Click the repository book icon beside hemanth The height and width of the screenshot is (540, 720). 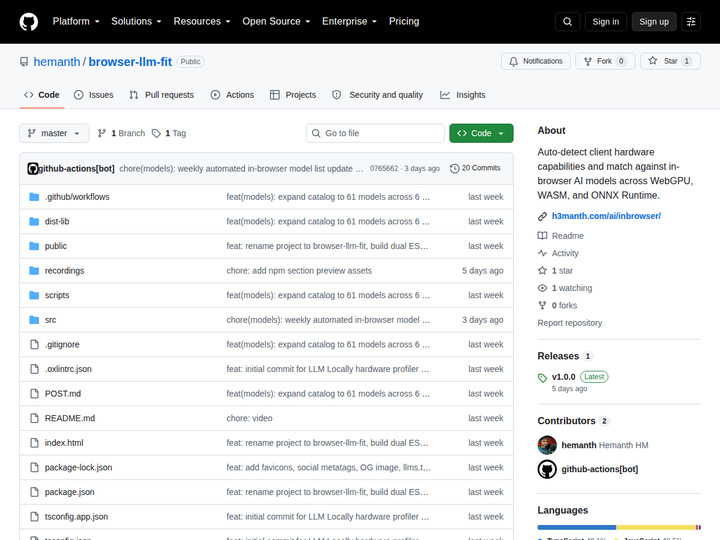click(24, 62)
